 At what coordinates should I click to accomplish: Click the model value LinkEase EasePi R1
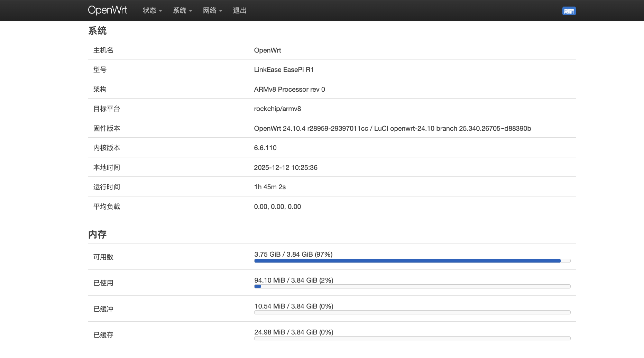[x=284, y=70]
